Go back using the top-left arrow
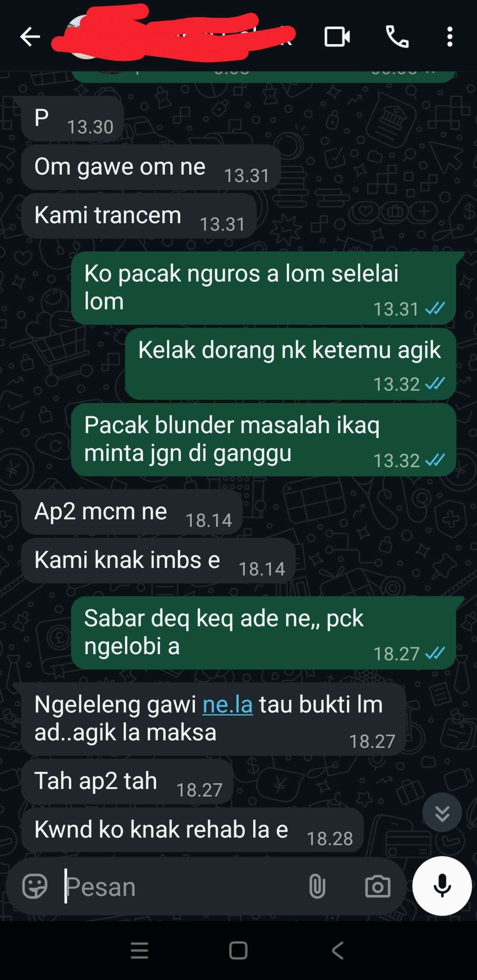The width and height of the screenshot is (477, 980). click(x=30, y=37)
